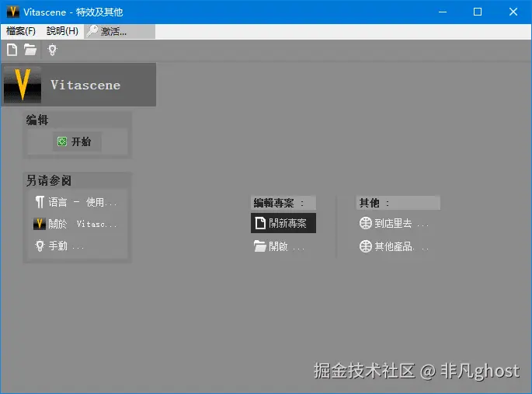Minimize the Vitascene window
Screen dimensions: 532x394
(443, 12)
